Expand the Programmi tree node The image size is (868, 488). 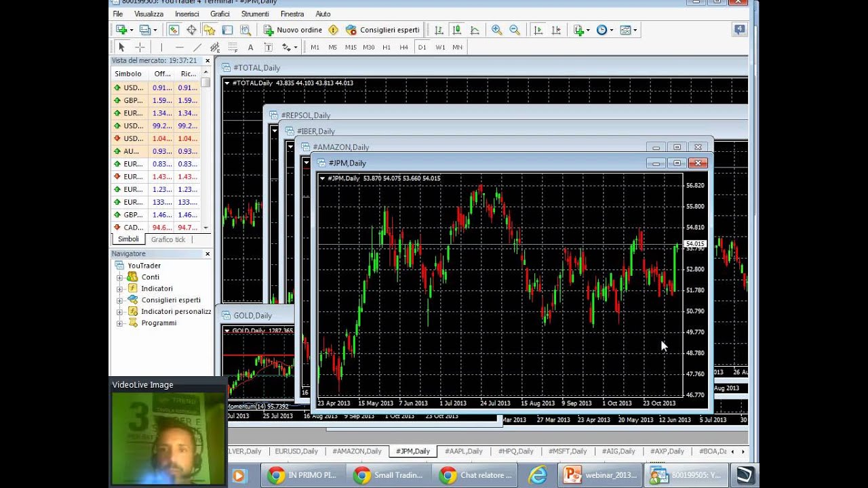(120, 323)
